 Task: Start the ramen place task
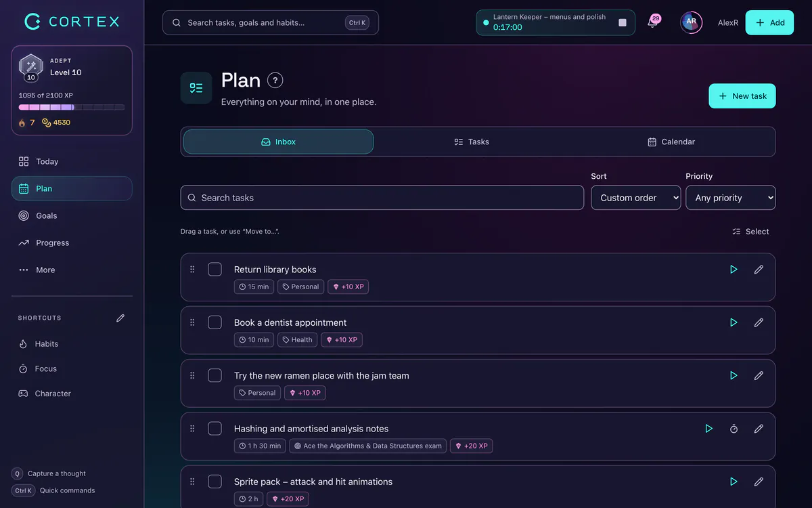734,375
